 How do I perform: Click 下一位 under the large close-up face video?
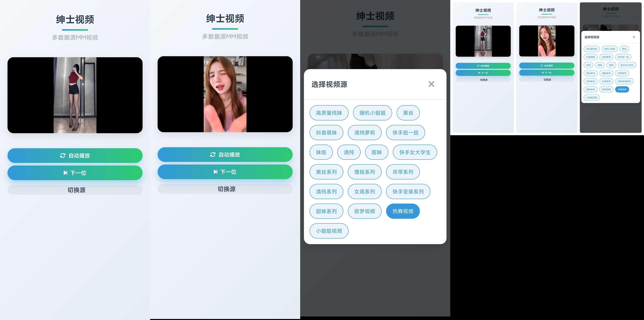pos(225,172)
